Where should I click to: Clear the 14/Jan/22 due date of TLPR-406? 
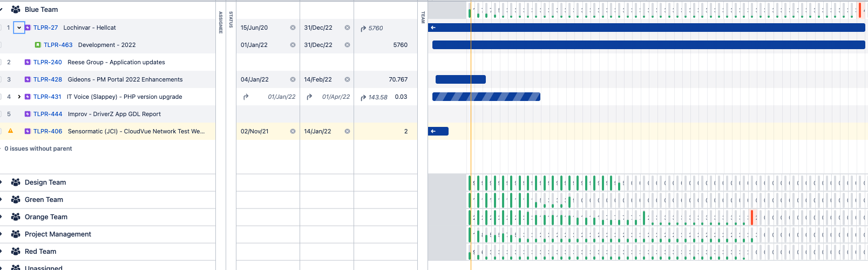pyautogui.click(x=347, y=131)
